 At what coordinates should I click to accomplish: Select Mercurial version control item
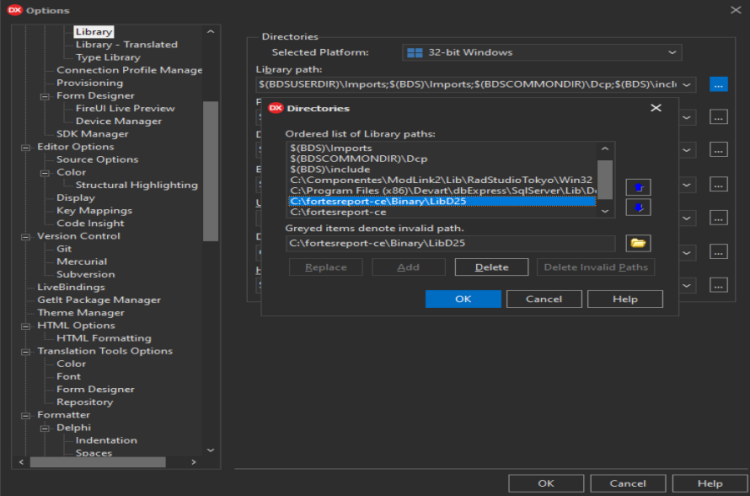(81, 262)
